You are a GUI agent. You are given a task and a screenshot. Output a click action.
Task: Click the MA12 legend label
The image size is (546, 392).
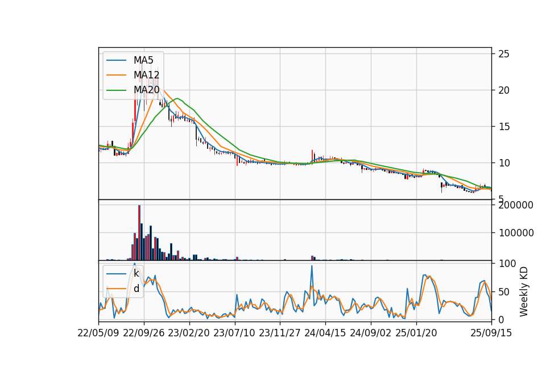[x=146, y=75]
